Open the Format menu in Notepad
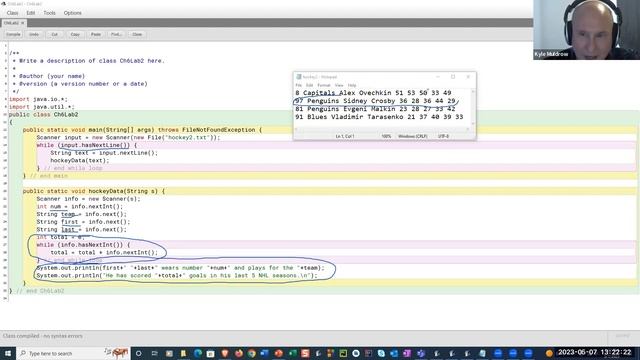Viewport: 640px width, 360px height. point(324,85)
